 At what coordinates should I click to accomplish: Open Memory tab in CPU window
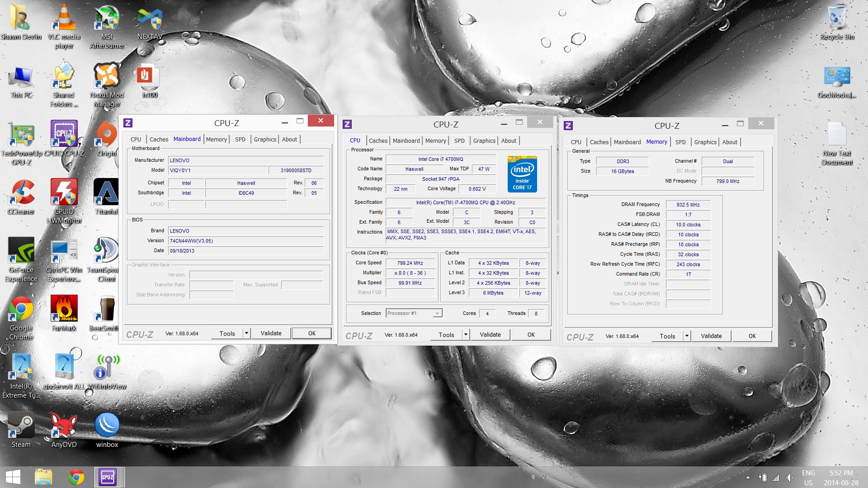[x=435, y=141]
